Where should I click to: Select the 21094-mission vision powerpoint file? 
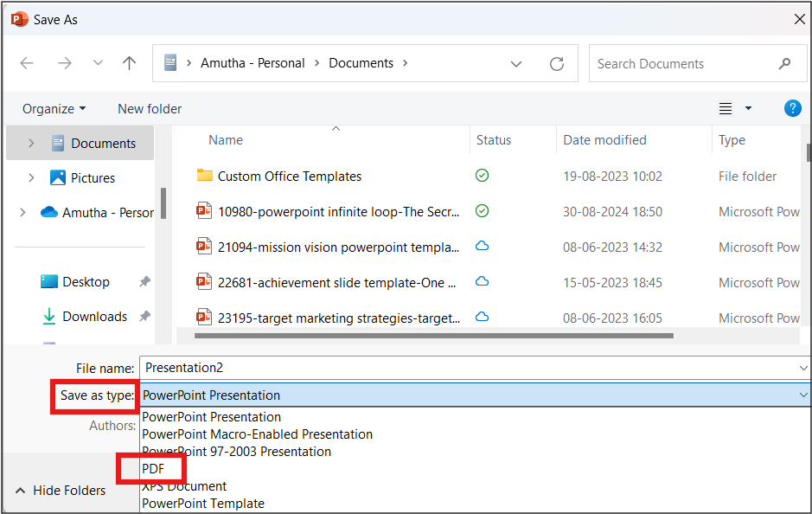(x=338, y=247)
